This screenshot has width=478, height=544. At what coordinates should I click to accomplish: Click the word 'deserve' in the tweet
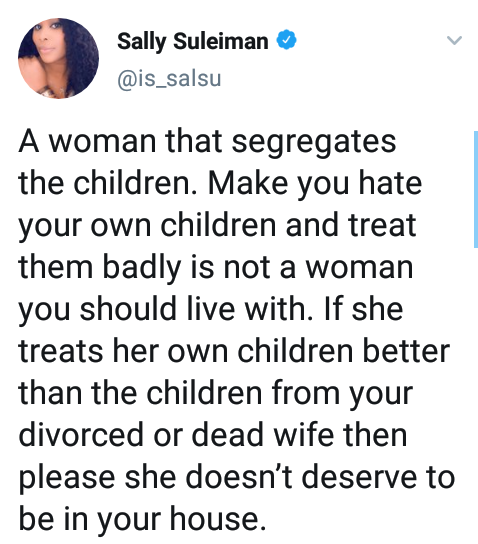[359, 478]
